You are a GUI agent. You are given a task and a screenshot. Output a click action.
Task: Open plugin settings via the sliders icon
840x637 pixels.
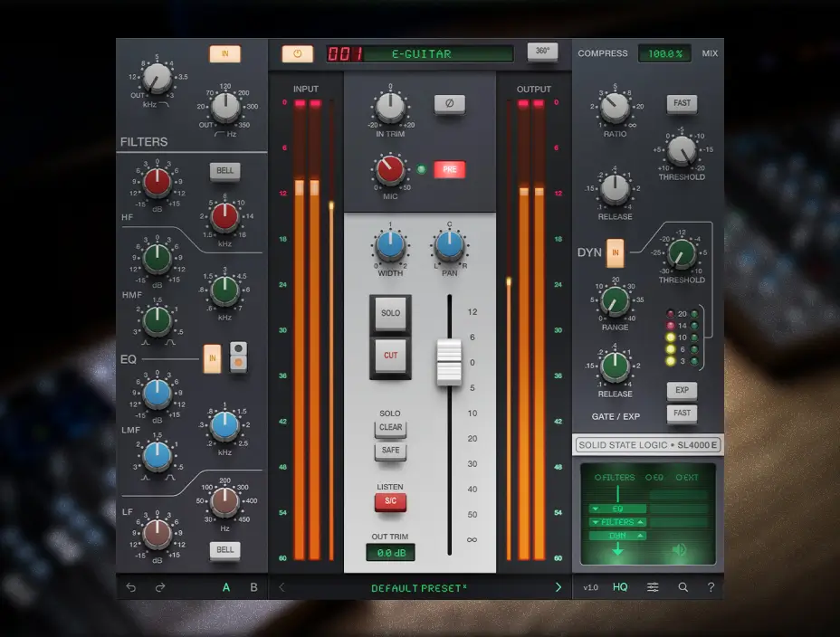652,586
